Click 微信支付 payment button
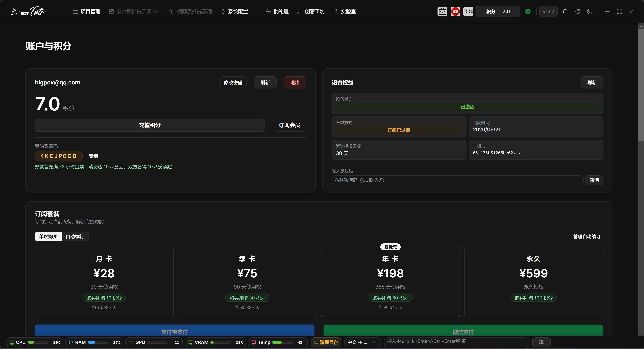 (463, 331)
